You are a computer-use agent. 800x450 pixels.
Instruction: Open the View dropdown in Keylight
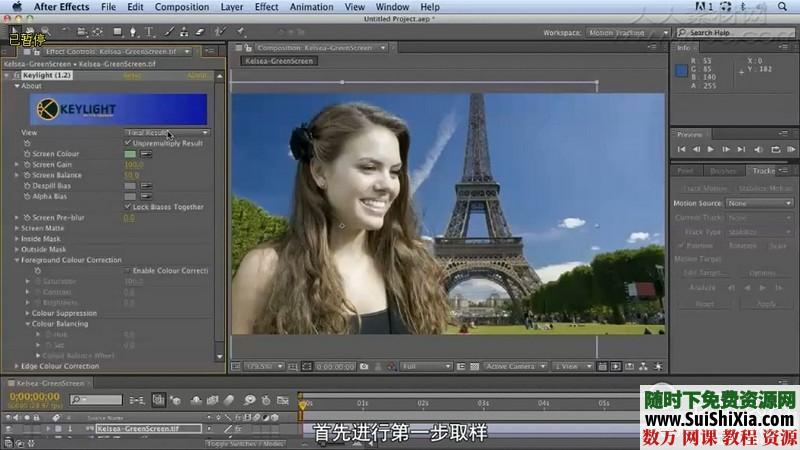tap(167, 132)
